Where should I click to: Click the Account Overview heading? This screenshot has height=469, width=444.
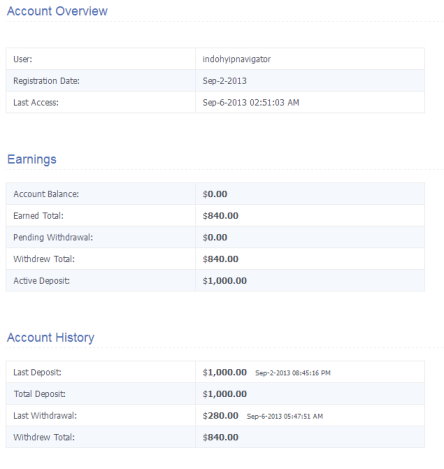pos(57,11)
